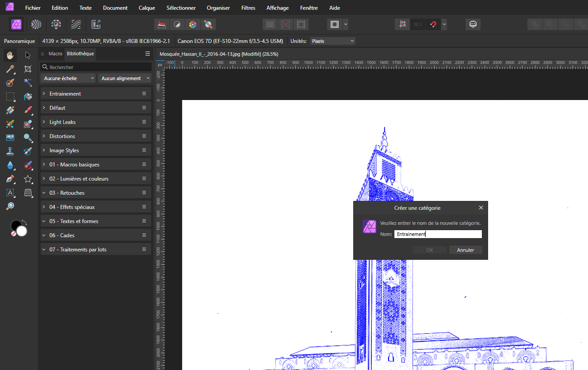The image size is (588, 370).
Task: Open options menu for Distortions category
Action: (144, 136)
